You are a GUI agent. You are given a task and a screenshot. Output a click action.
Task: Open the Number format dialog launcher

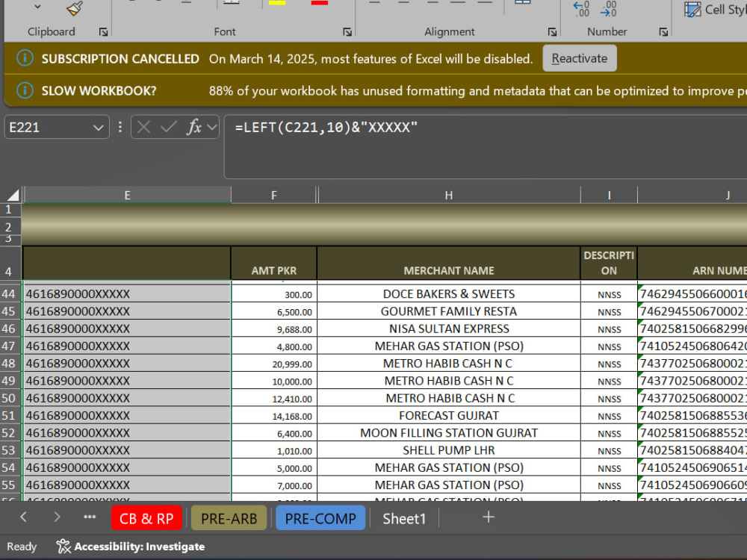click(x=663, y=32)
